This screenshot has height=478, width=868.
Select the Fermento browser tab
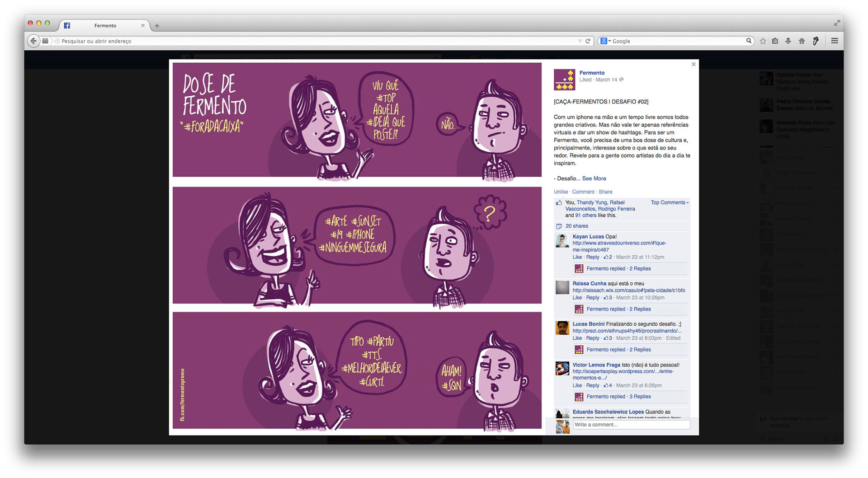pyautogui.click(x=104, y=25)
